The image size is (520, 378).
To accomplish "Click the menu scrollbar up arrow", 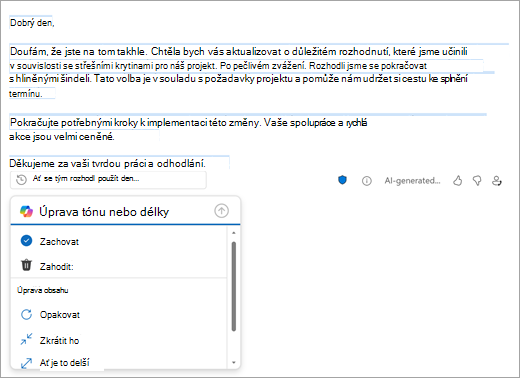I will (x=234, y=233).
